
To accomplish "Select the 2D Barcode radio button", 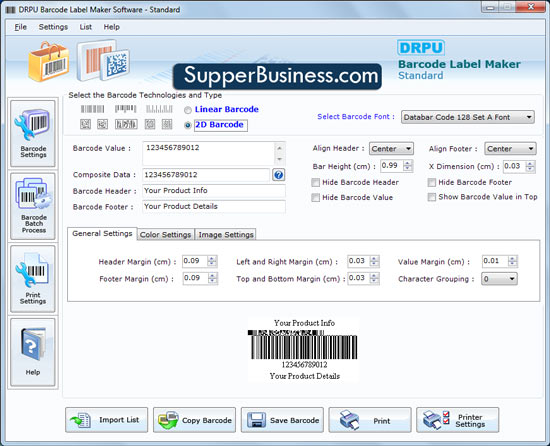I will (188, 125).
